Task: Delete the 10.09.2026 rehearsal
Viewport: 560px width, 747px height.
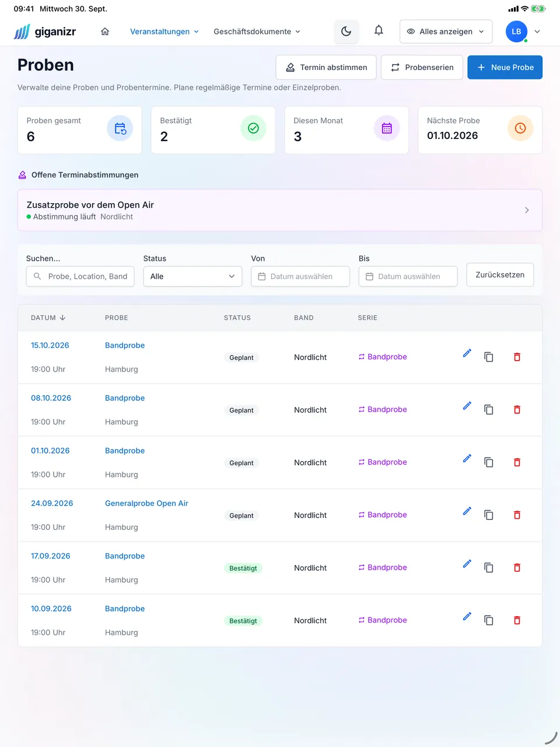Action: click(517, 620)
